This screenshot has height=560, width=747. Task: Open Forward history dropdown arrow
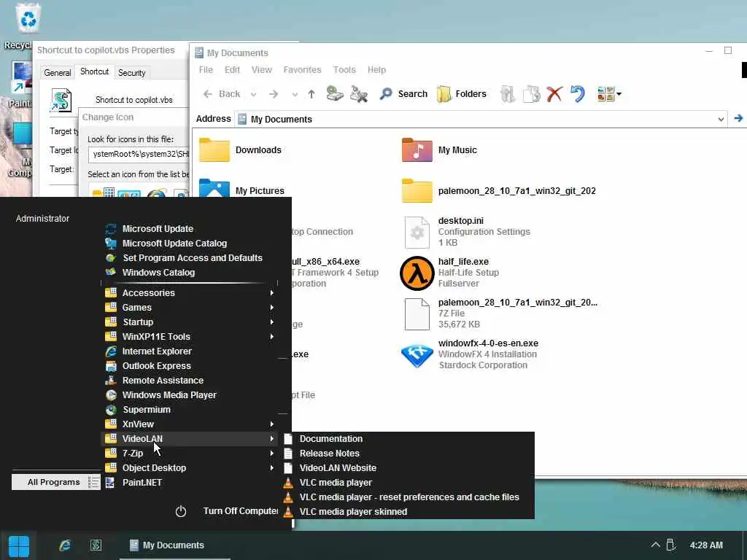295,94
